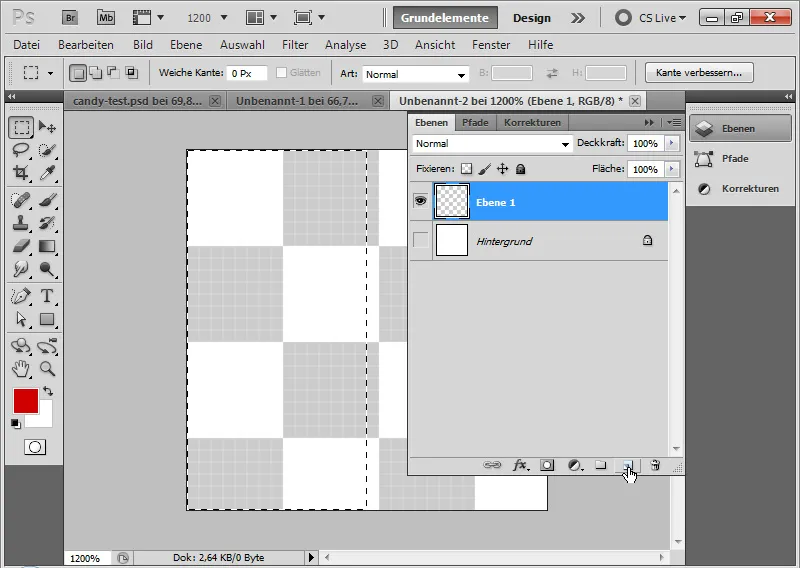Select the 3D Object Rotate tool
The height and width of the screenshot is (568, 800).
point(21,346)
